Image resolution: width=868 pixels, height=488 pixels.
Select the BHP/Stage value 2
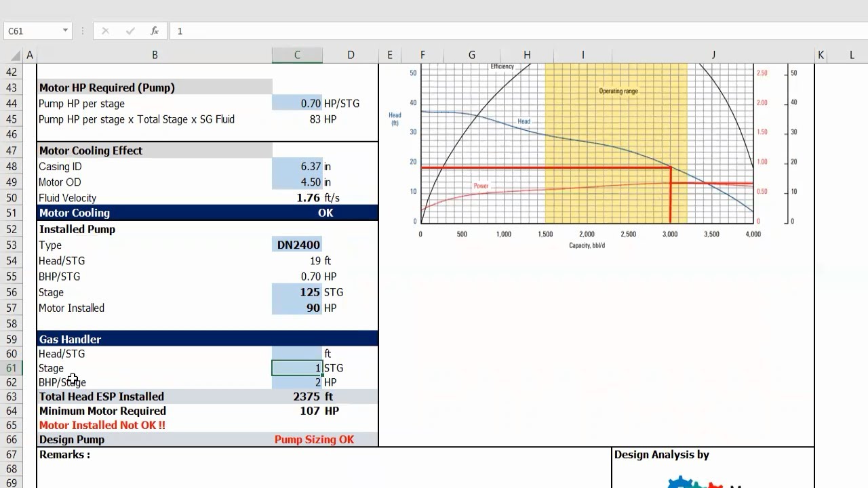pos(297,382)
